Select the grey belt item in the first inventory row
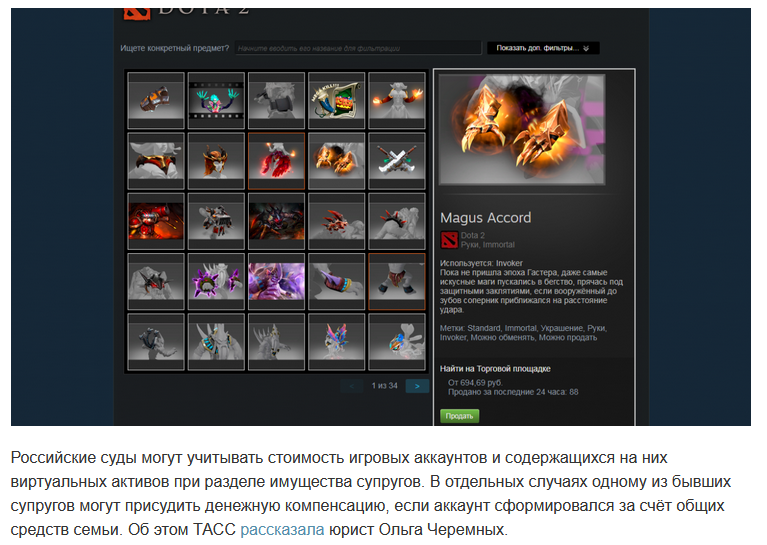Image resolution: width=767 pixels, height=545 pixels. [x=276, y=101]
